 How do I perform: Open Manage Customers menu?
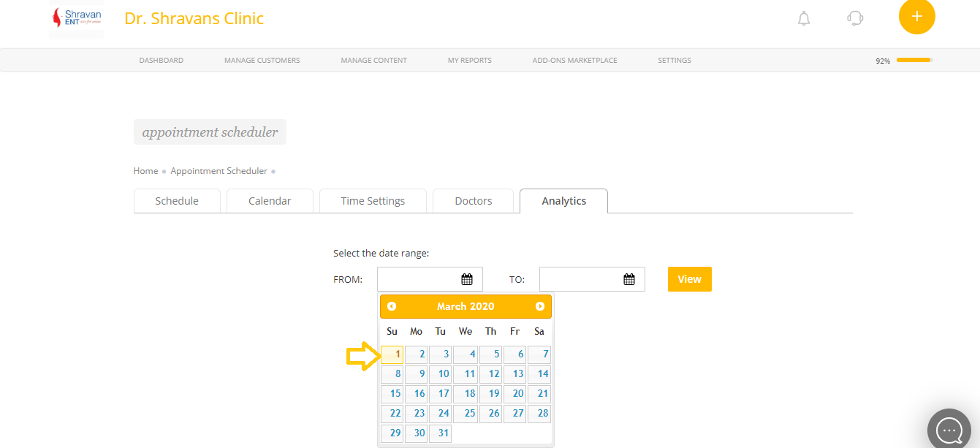click(x=262, y=60)
